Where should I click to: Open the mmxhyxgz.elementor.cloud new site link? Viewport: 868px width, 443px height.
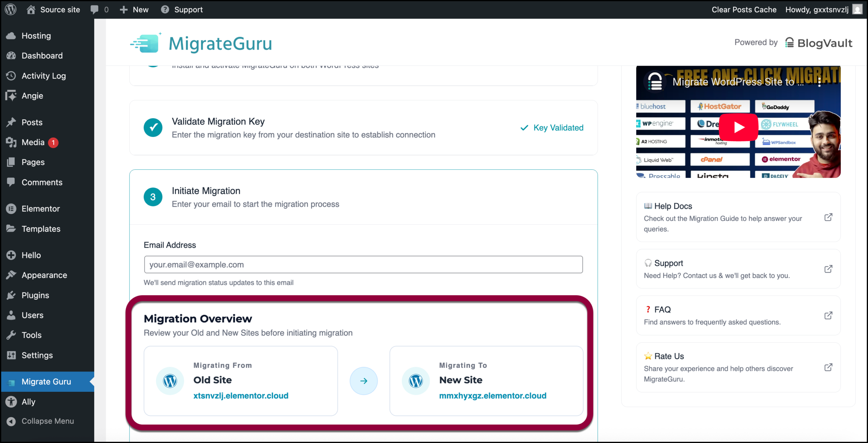pyautogui.click(x=493, y=396)
